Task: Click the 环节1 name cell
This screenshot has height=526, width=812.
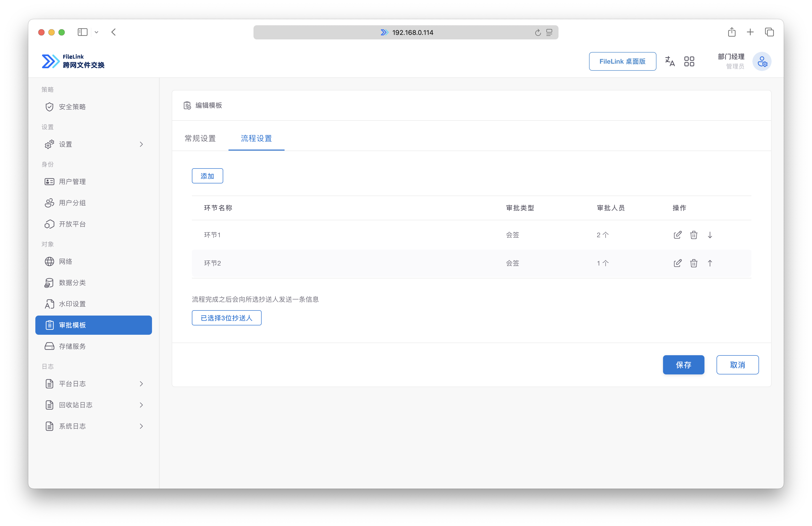Action: coord(212,235)
